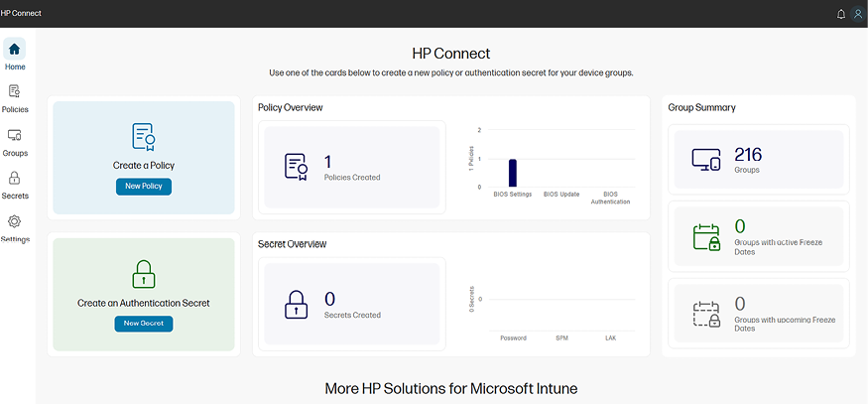
Task: Click the LAK label in secrets chart
Action: 611,338
